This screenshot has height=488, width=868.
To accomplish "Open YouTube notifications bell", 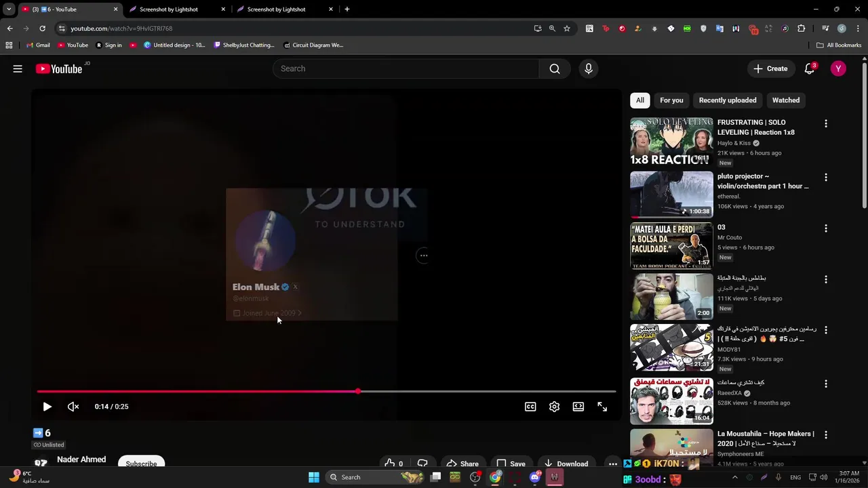I will click(x=809, y=68).
